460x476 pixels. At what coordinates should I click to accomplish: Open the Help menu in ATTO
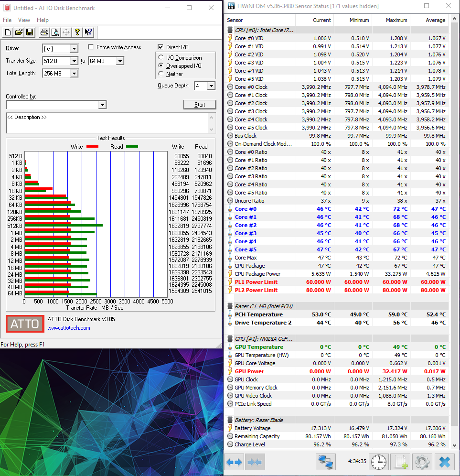[43, 20]
